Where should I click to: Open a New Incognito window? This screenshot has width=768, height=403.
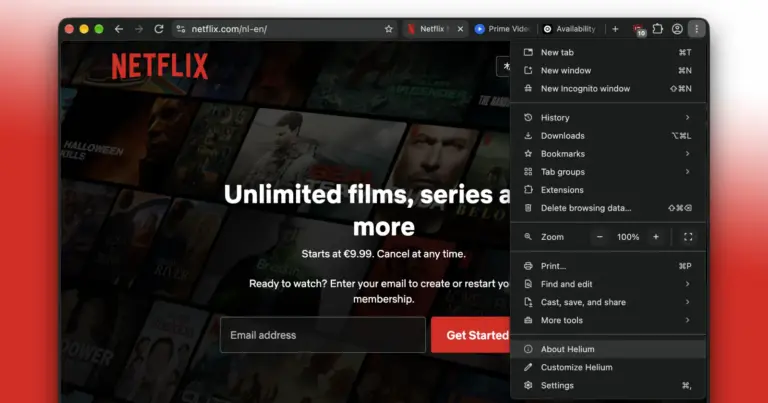608,89
